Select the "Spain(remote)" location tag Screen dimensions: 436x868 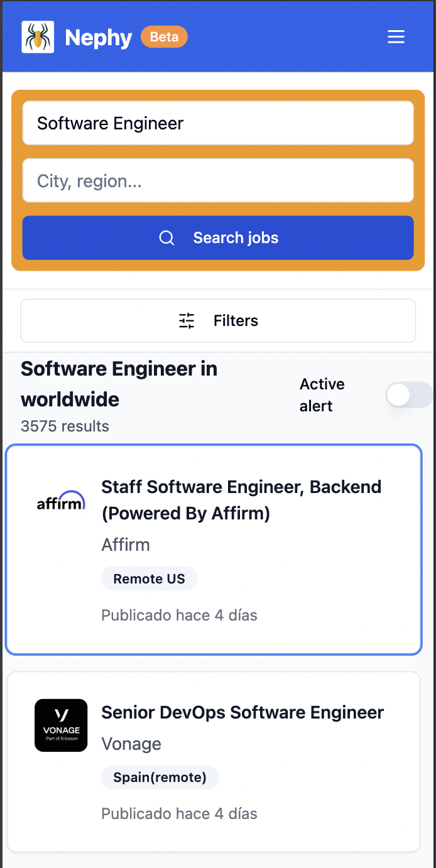pyautogui.click(x=160, y=777)
